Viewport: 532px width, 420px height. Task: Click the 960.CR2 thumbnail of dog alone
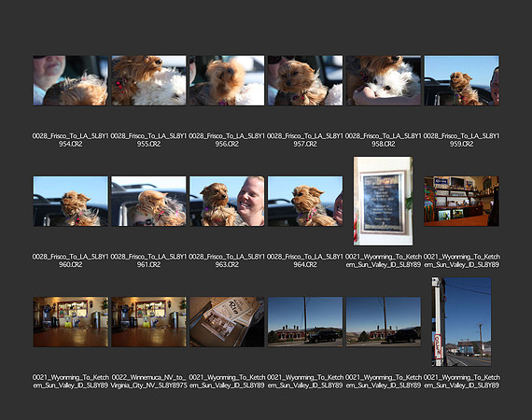(71, 202)
